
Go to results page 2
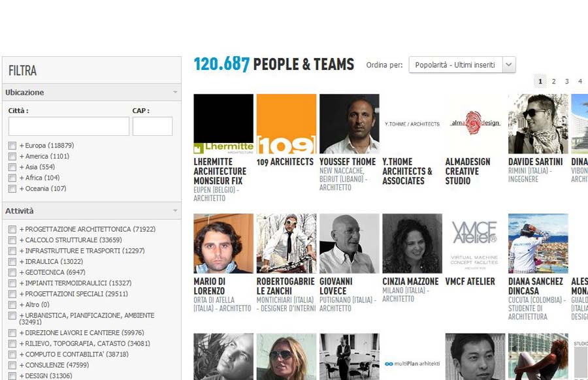[x=553, y=82]
